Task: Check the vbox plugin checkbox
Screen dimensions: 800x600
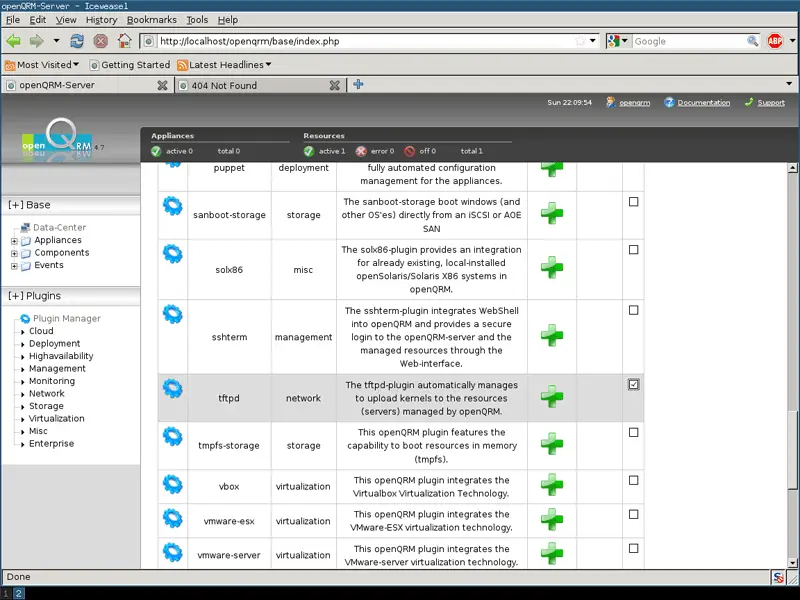Action: click(x=633, y=480)
